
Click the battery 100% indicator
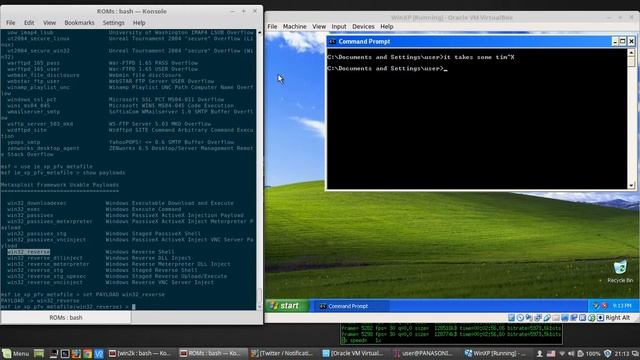pos(589,353)
